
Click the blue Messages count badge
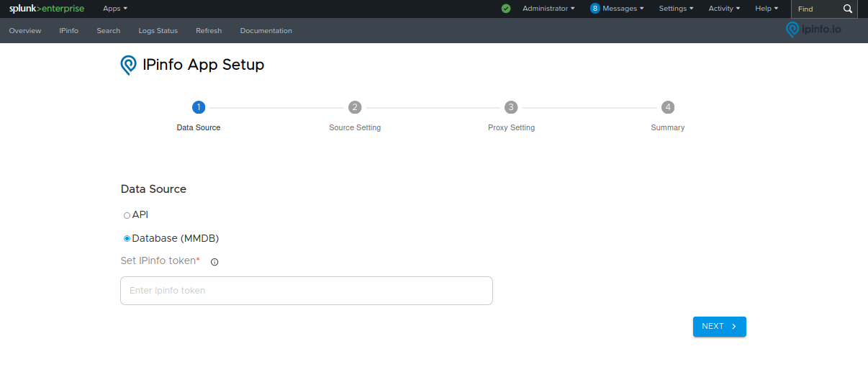pos(595,9)
